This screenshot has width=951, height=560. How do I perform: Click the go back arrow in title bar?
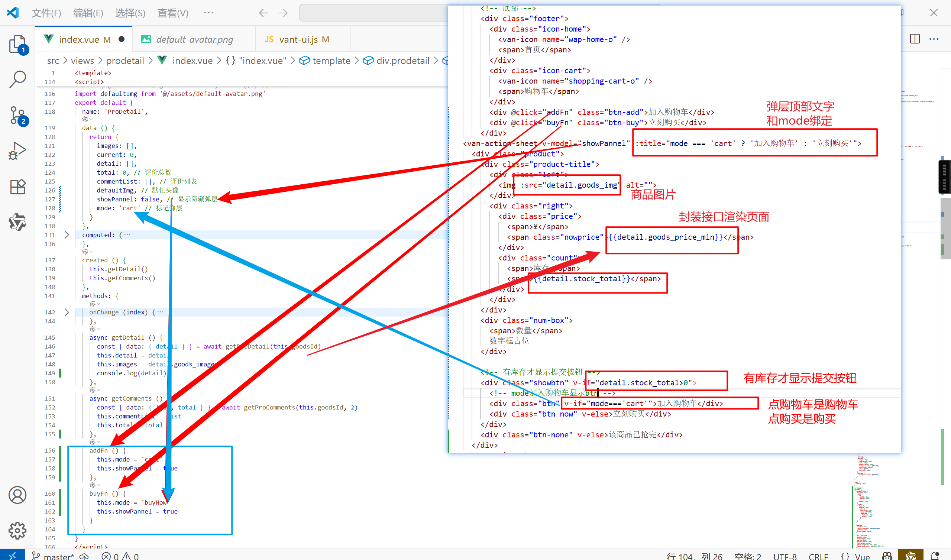click(x=263, y=13)
